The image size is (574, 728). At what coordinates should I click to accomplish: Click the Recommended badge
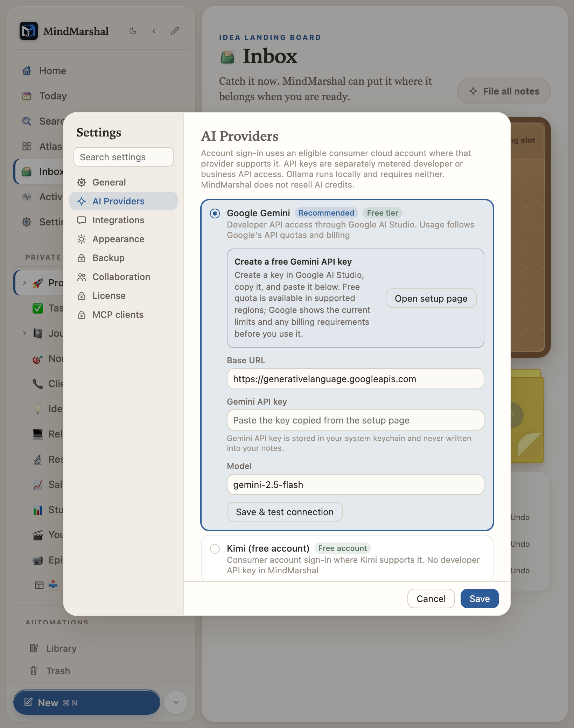coord(326,213)
